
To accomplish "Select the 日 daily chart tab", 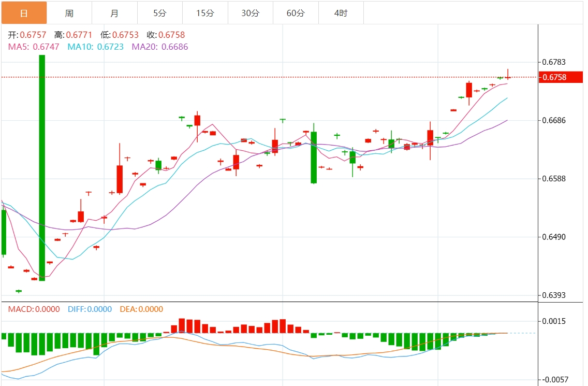I will tap(24, 13).
